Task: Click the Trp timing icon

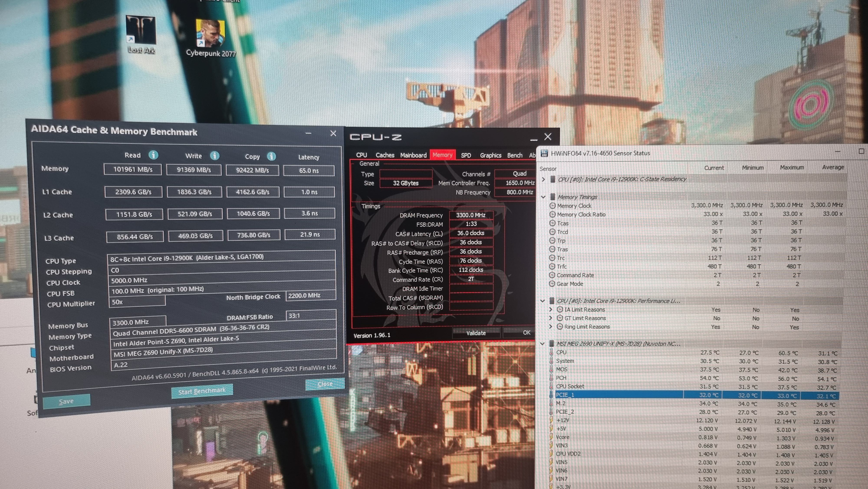Action: pyautogui.click(x=552, y=240)
